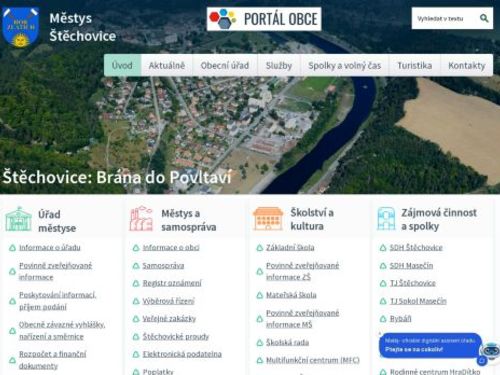The image size is (500, 375).
Task: Open the Informace o úřadu link
Action: point(50,247)
